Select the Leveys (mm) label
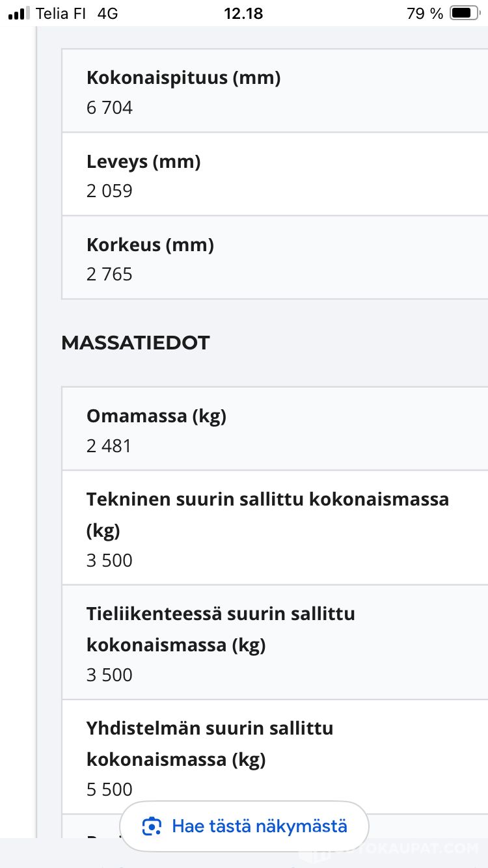This screenshot has height=868, width=488. click(x=143, y=161)
